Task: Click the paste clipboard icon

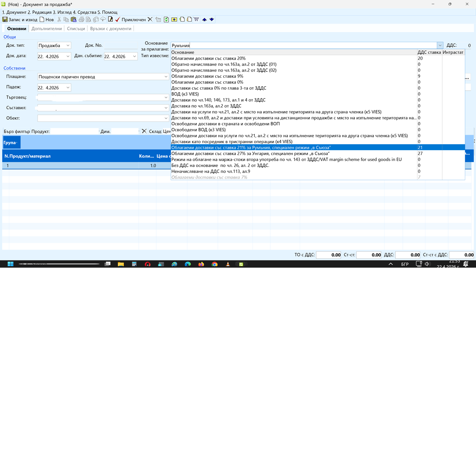Action: (74, 19)
